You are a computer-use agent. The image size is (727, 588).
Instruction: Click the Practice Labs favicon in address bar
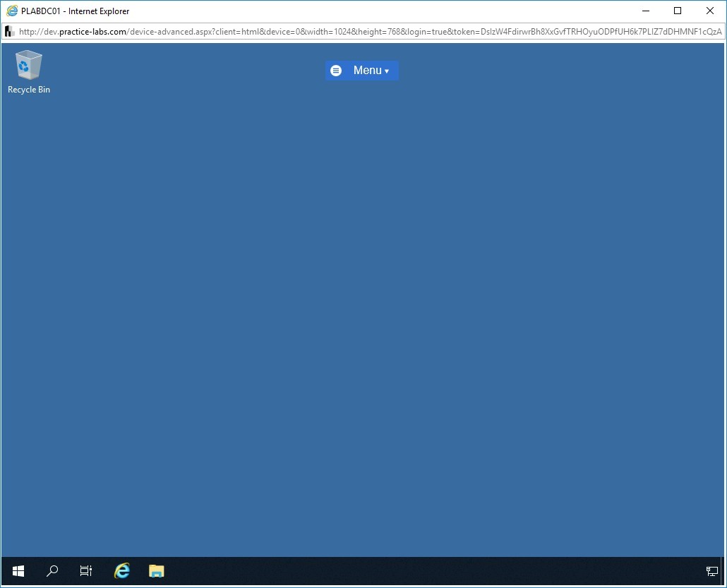(x=10, y=32)
